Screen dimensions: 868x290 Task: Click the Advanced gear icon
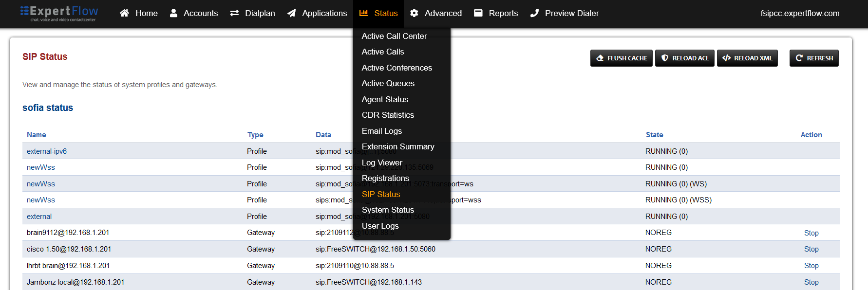[414, 13]
